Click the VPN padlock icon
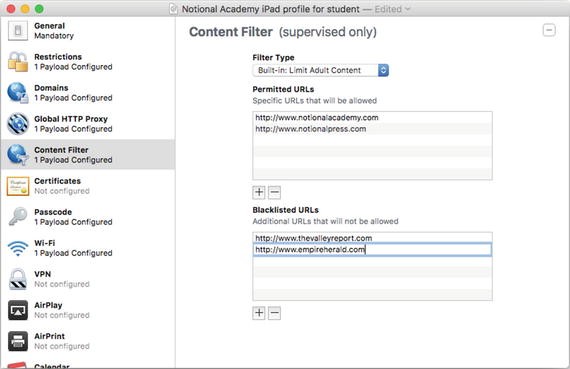 coord(18,279)
